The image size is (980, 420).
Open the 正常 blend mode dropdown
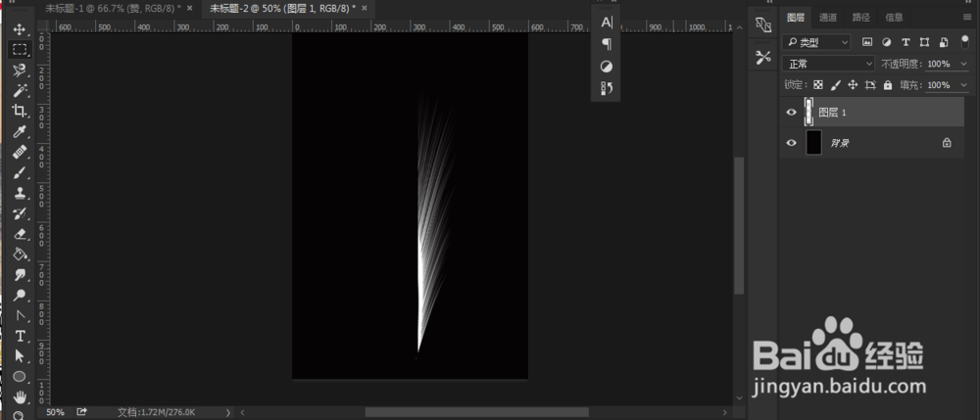coord(828,64)
